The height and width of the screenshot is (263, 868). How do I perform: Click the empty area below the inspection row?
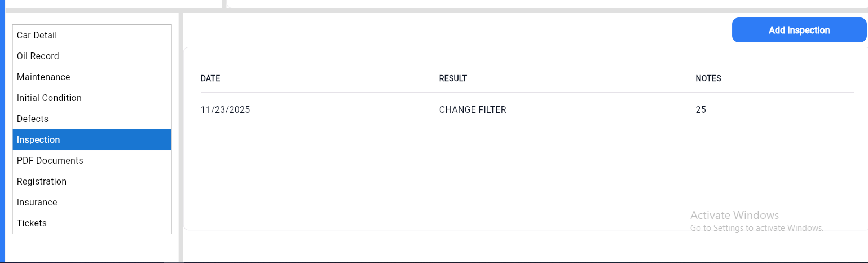pyautogui.click(x=451, y=175)
